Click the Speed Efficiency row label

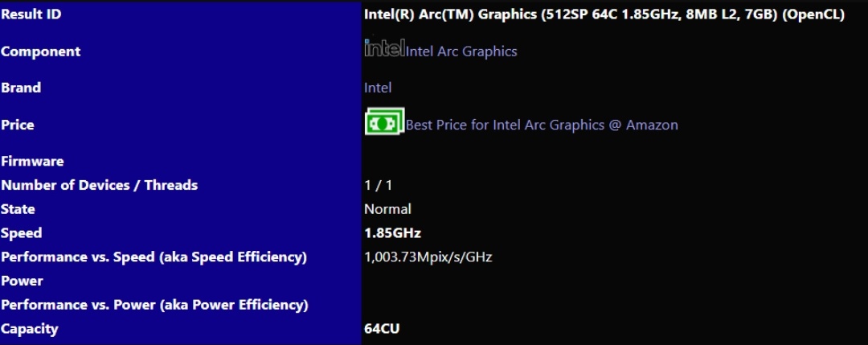pos(154,257)
